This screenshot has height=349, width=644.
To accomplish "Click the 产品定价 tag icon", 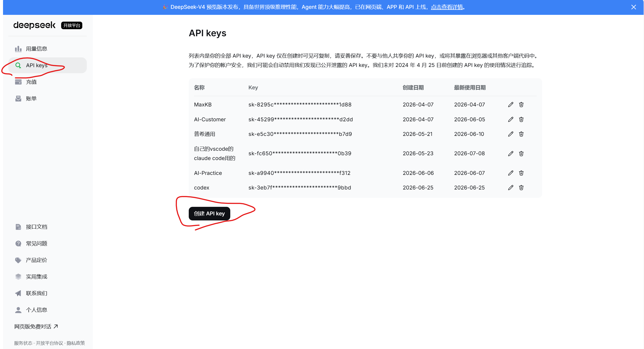I will (x=18, y=260).
